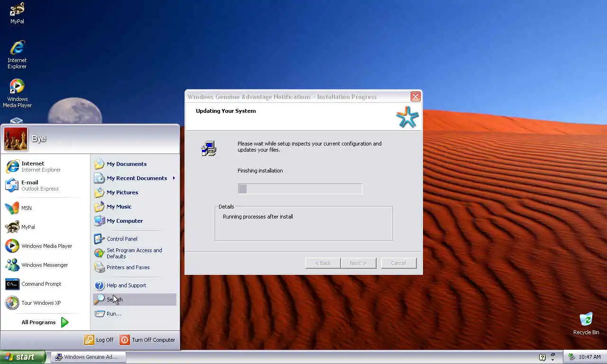Open Internet Explorer from the Start menu
Viewport: 607px width, 364px height.
45,166
